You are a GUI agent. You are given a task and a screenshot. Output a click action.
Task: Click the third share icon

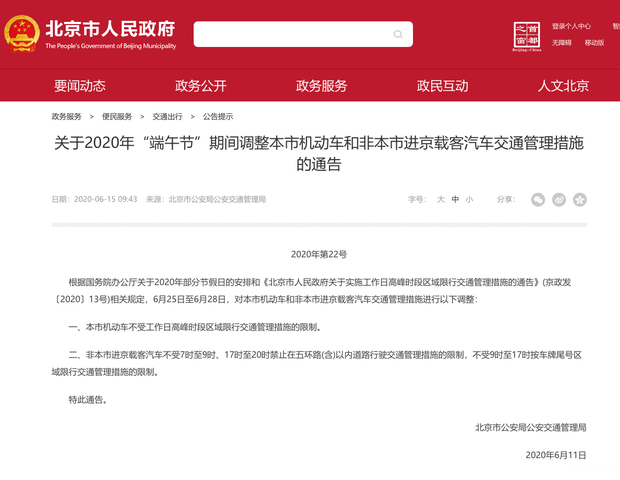click(580, 199)
